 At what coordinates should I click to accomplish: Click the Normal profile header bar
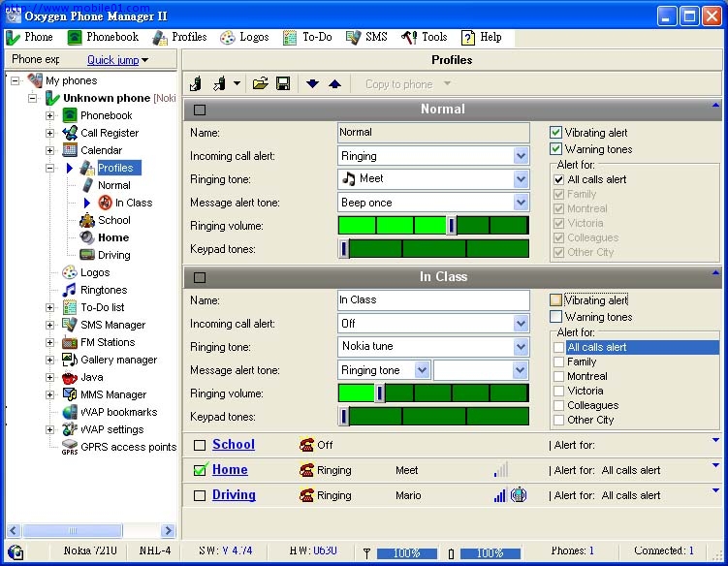[452, 110]
